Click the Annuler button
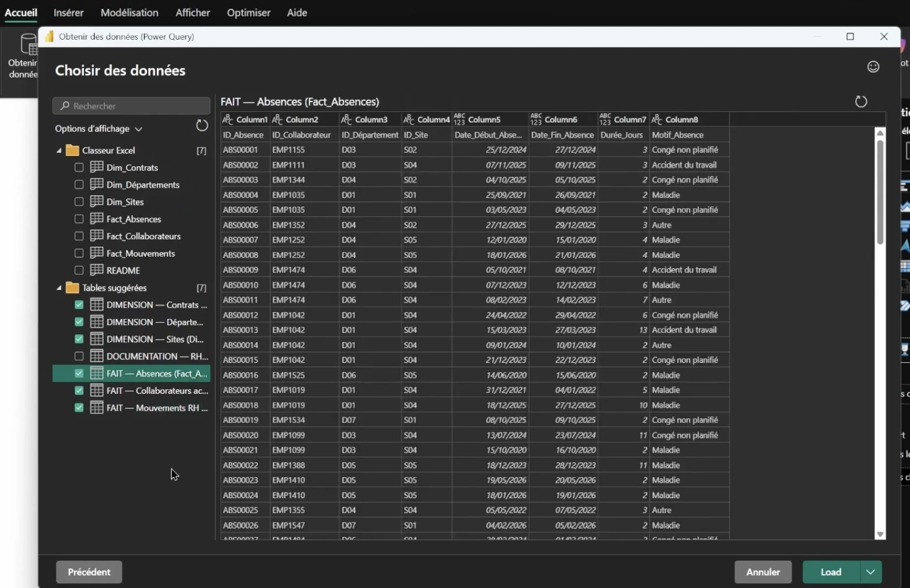This screenshot has width=910, height=588. tap(763, 572)
